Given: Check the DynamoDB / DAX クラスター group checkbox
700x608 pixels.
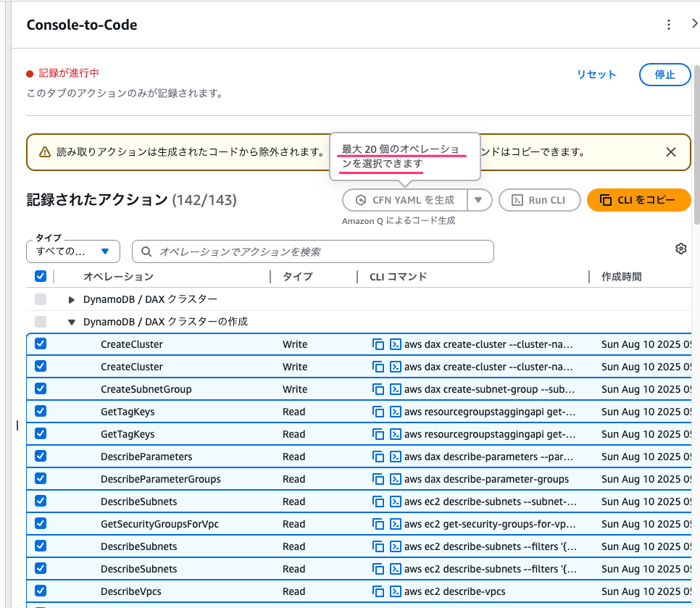Looking at the screenshot, I should pos(41,299).
